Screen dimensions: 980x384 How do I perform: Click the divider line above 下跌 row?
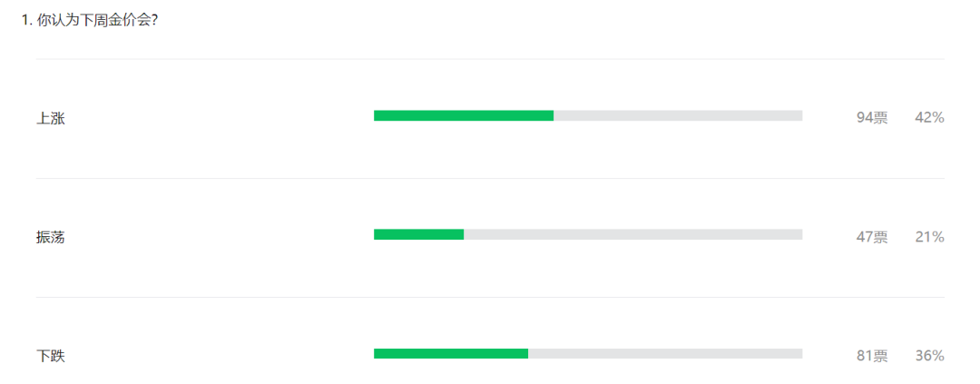[490, 297]
